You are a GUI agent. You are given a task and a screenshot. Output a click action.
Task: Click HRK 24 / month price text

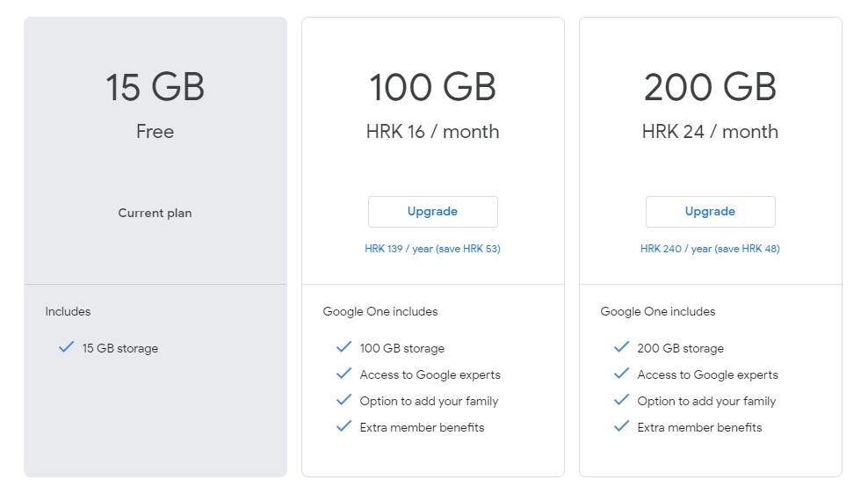point(710,132)
